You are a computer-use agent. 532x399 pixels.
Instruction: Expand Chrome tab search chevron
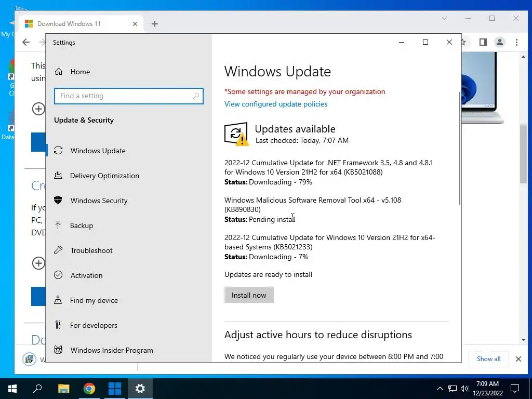444,18
